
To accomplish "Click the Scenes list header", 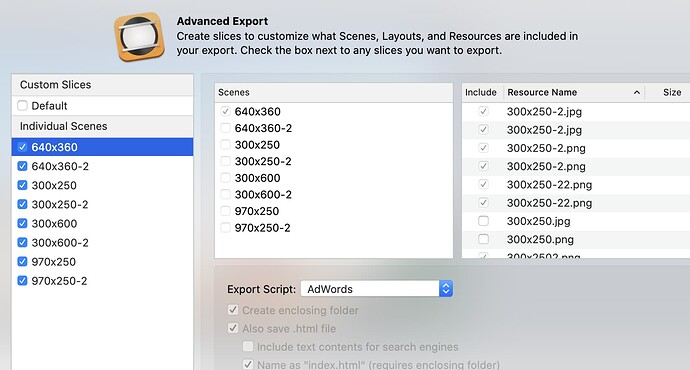I will [334, 92].
